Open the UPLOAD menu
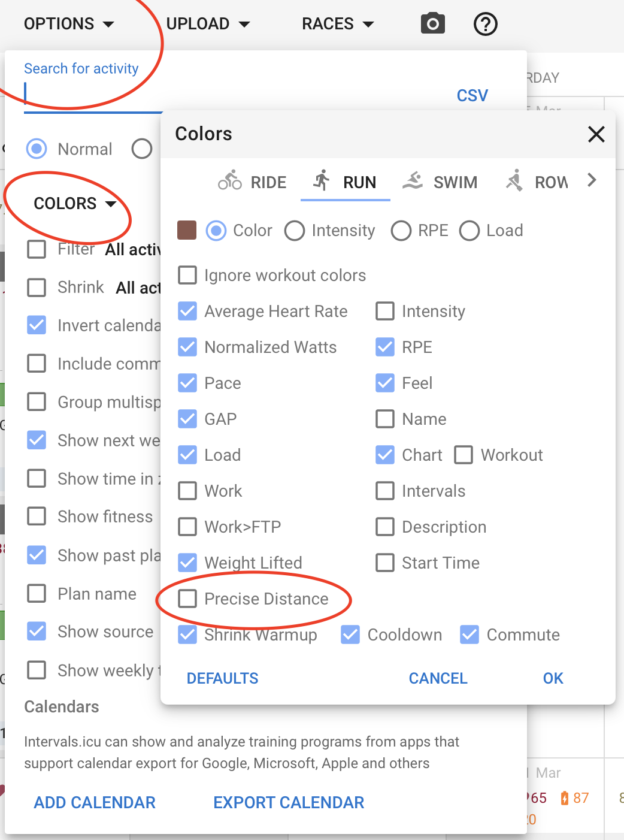Viewport: 624px width, 840px height. (x=208, y=24)
